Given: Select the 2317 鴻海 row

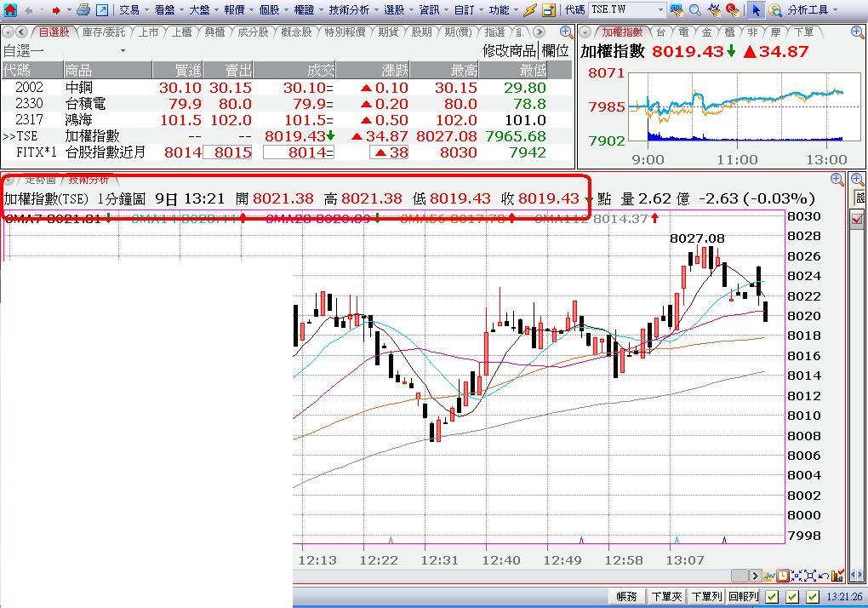Looking at the screenshot, I should click(287, 119).
